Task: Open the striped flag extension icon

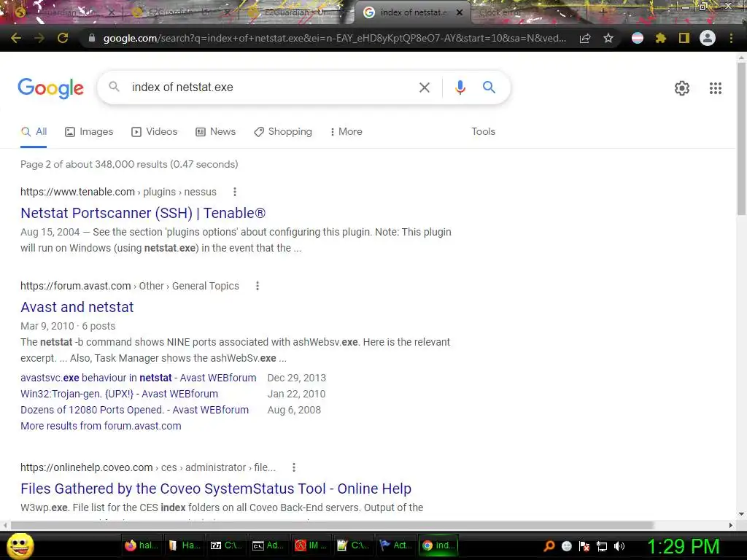Action: [638, 38]
